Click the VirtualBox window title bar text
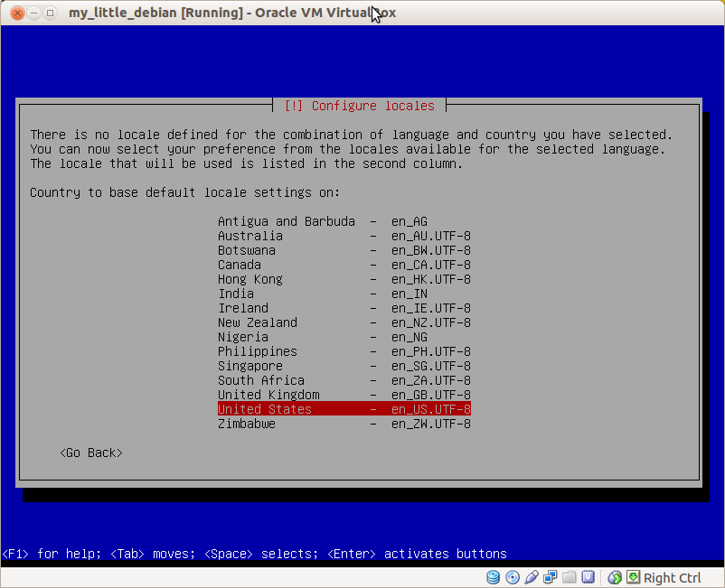 tap(232, 13)
